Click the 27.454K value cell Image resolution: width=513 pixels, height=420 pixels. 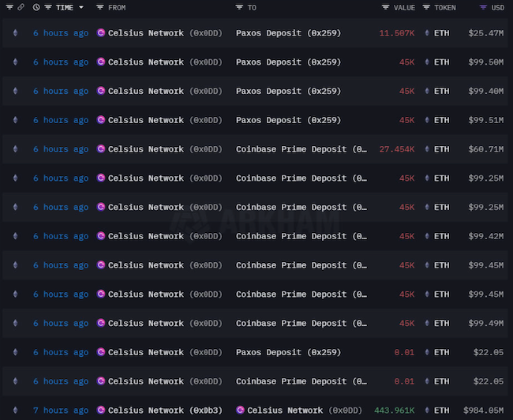point(396,149)
